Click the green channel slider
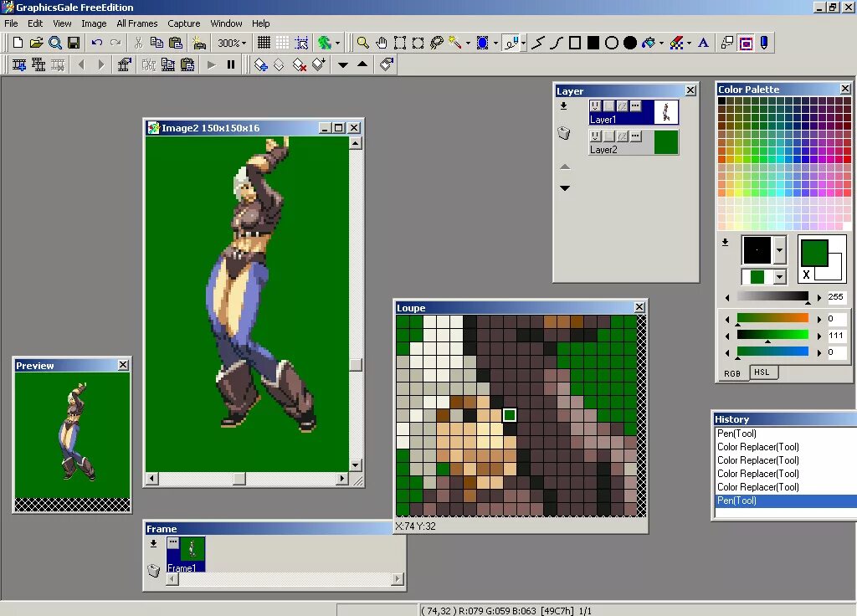This screenshot has height=616, width=857. (772, 335)
